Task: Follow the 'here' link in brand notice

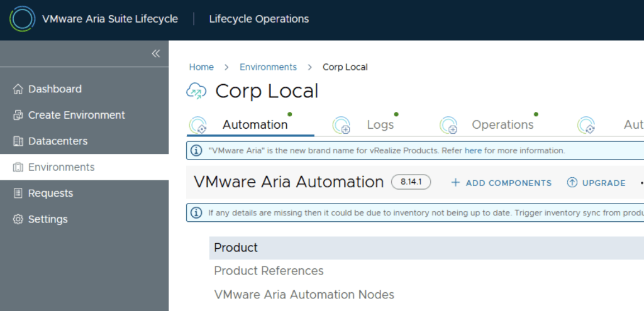Action: tap(473, 151)
